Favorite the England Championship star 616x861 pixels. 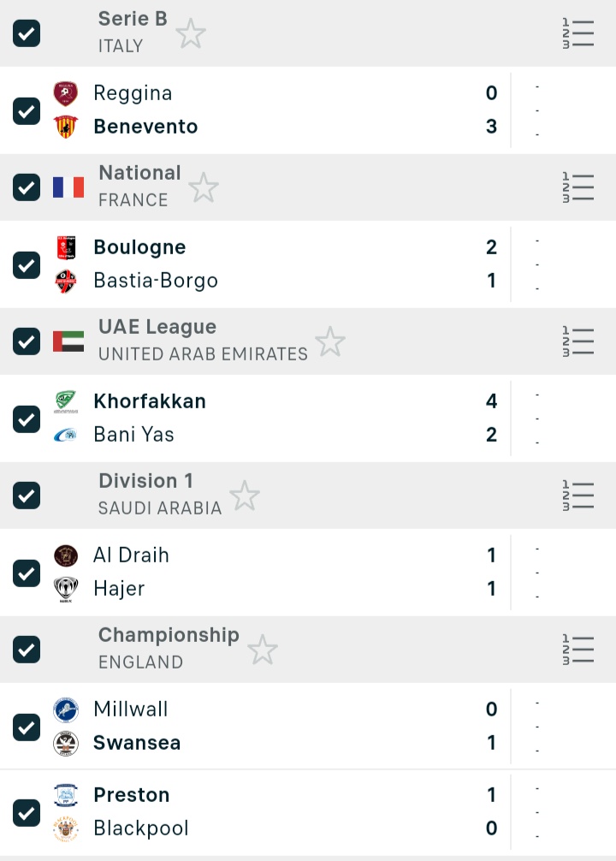tap(263, 650)
